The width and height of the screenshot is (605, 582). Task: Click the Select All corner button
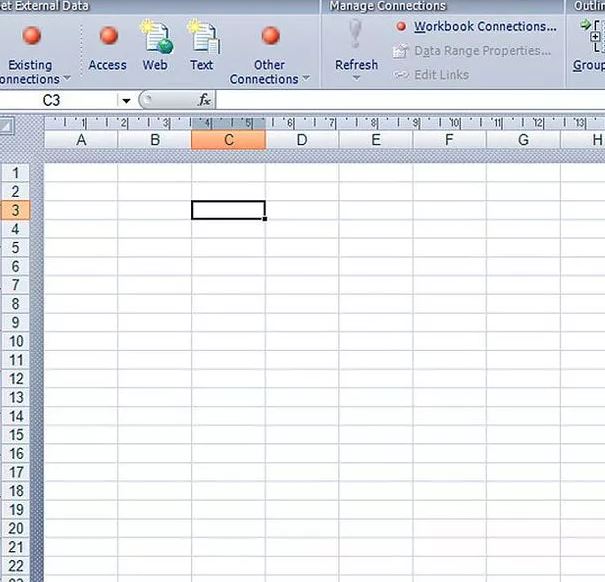tap(7, 127)
